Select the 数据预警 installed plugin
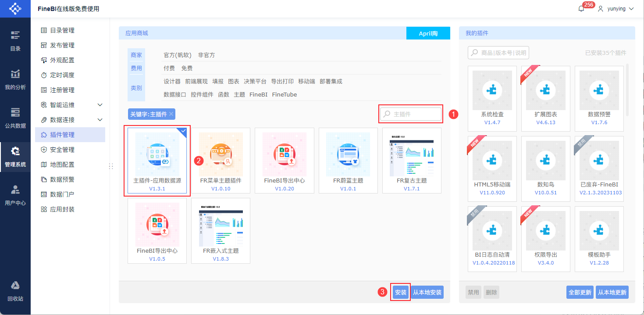 point(599,99)
